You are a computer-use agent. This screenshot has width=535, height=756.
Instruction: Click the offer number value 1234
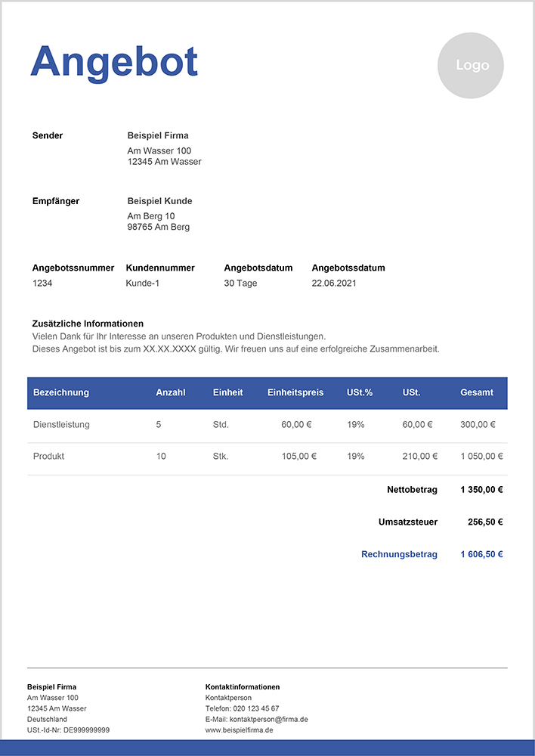[x=42, y=283]
